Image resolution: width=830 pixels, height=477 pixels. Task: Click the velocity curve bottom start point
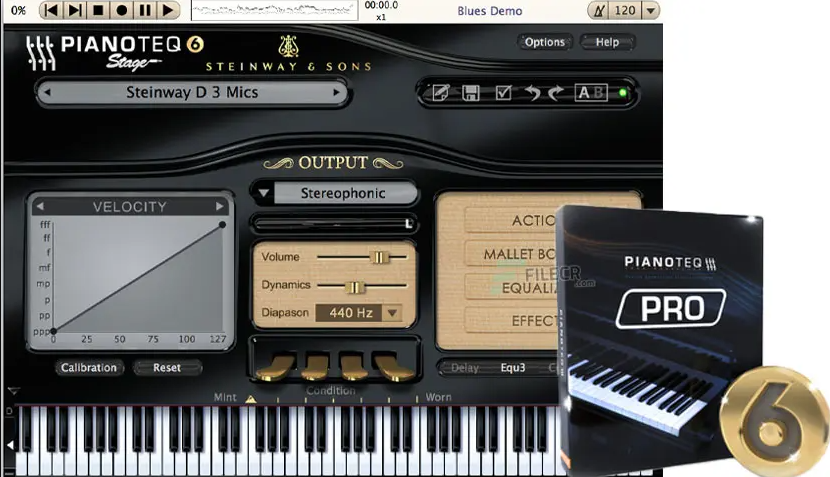click(x=53, y=331)
